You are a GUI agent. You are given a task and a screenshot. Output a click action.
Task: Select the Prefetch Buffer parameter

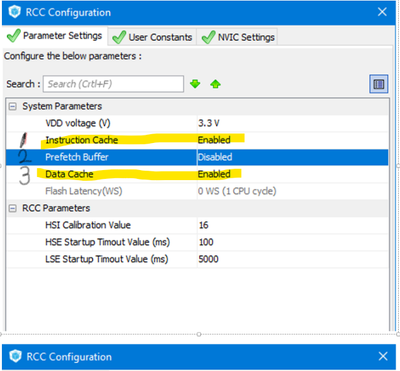197,157
